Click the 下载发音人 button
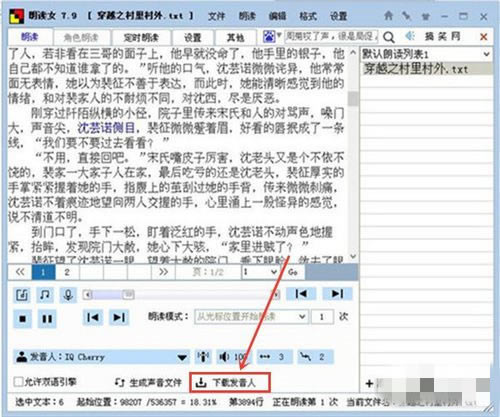The image size is (500, 417). click(230, 382)
